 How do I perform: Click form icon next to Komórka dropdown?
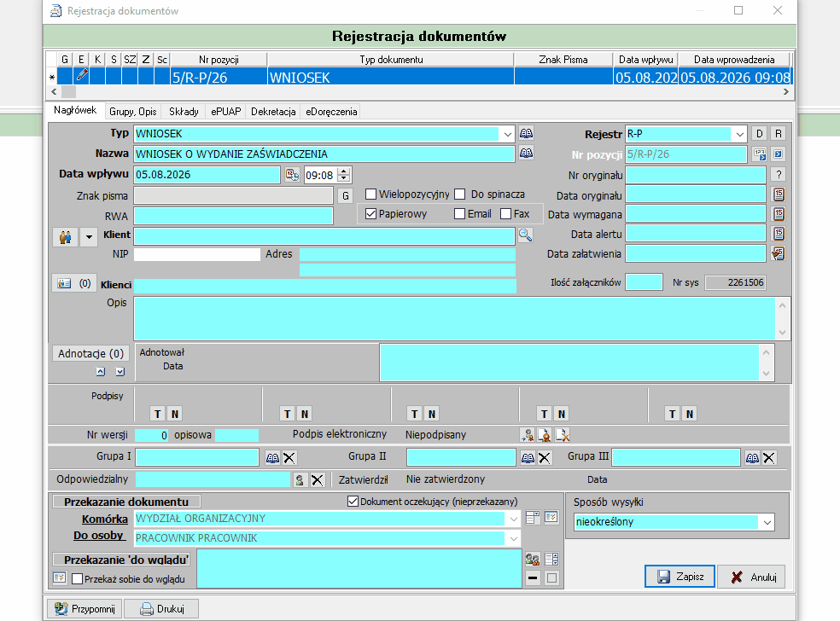[x=533, y=518]
